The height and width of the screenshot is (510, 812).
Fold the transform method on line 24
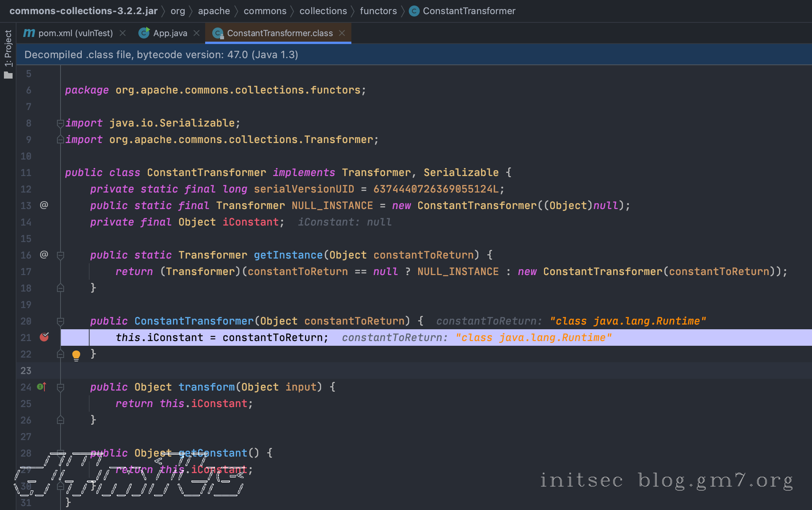(61, 387)
